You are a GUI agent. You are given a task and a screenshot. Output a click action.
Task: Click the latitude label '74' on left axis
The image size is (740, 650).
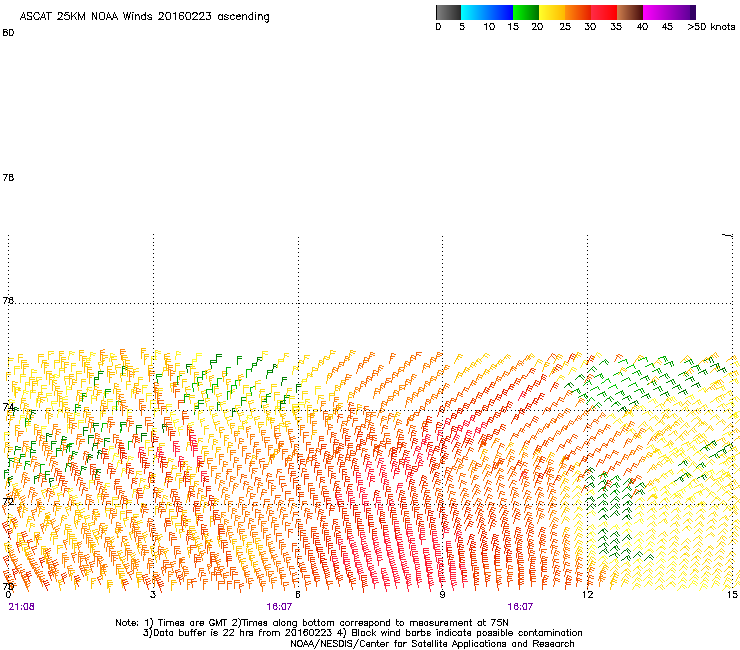click(x=8, y=407)
